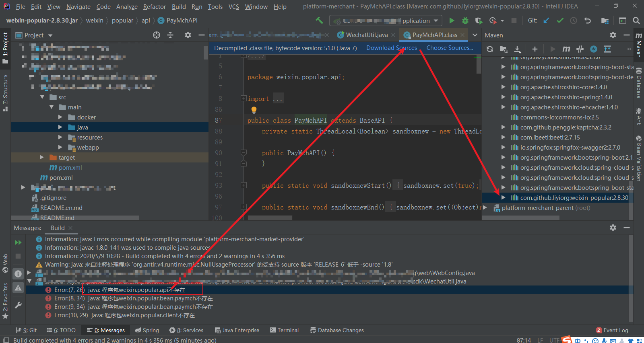Open the 9: Git tool window
Image resolution: width=644 pixels, height=343 pixels.
pyautogui.click(x=26, y=330)
